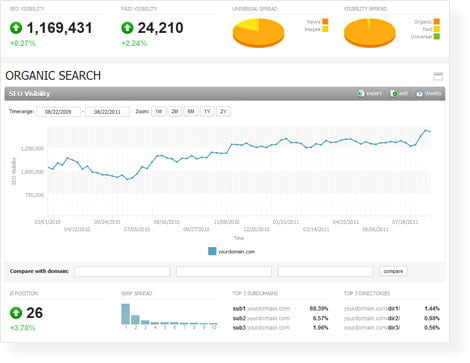Set zoom to 6M

[191, 111]
